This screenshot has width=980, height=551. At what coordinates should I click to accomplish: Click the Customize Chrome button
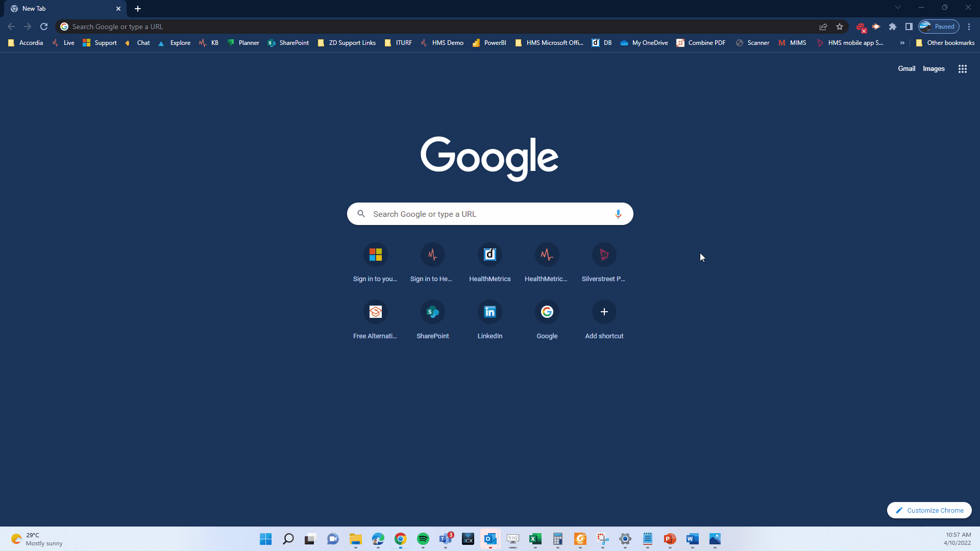[x=929, y=510]
